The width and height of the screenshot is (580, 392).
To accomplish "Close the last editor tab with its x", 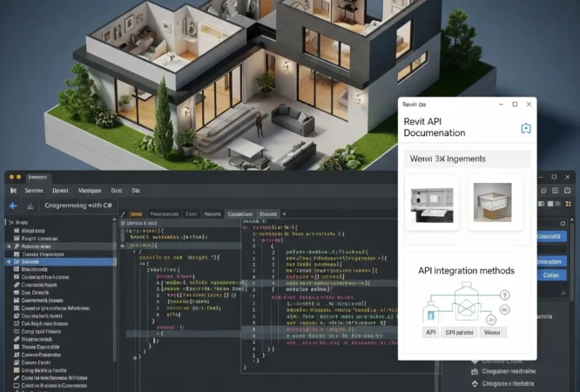I will (284, 214).
